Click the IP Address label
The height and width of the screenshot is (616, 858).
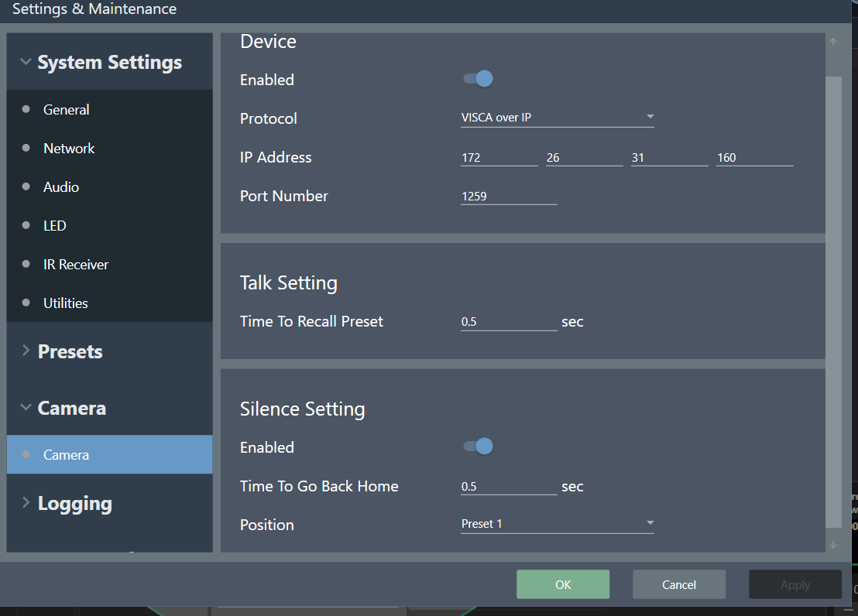click(276, 158)
